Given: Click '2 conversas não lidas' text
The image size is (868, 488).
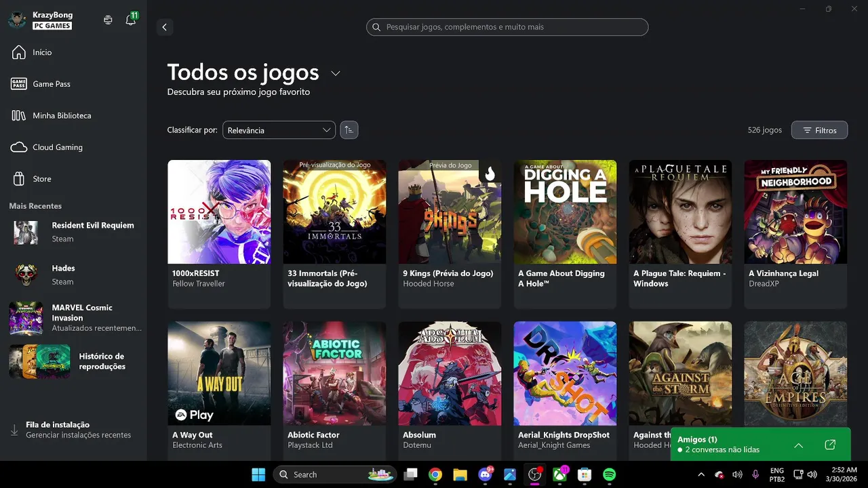Looking at the screenshot, I should (x=722, y=450).
